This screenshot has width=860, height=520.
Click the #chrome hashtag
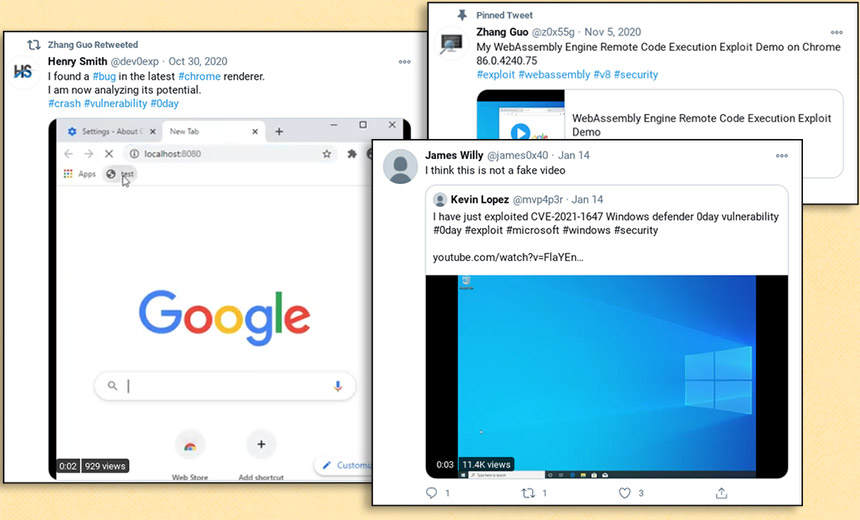[x=199, y=76]
